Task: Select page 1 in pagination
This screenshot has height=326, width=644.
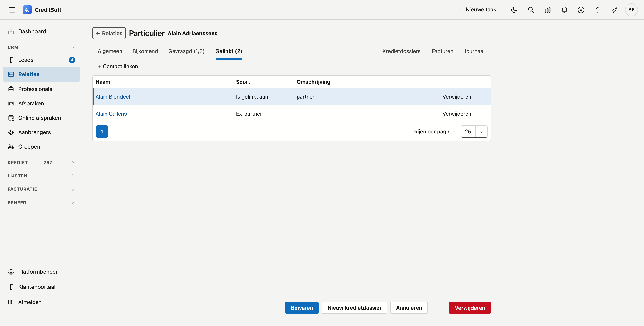Action: point(102,132)
